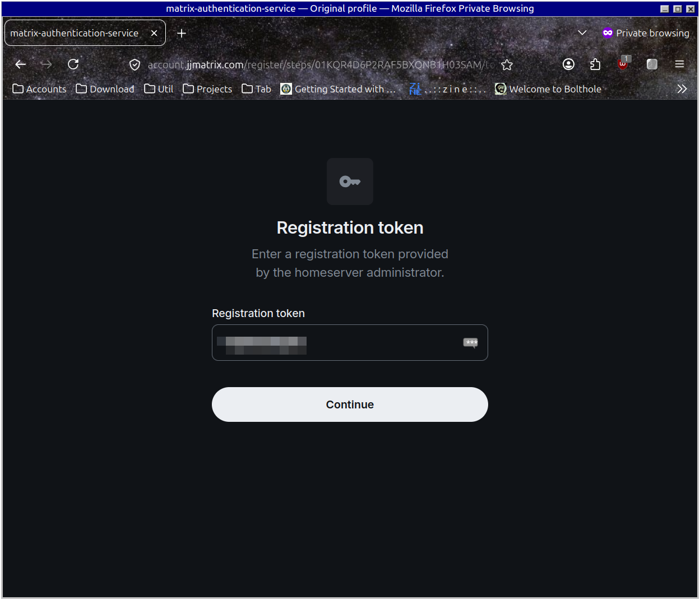Image resolution: width=700 pixels, height=600 pixels.
Task: Open the tracking protection shield icon
Action: pyautogui.click(x=135, y=65)
